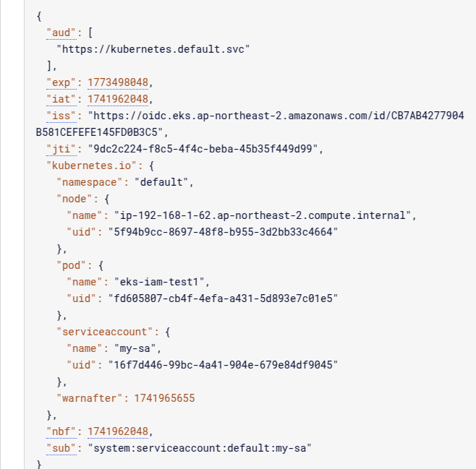The height and width of the screenshot is (469, 476).
Task: Click the "kubernetes.io" object key
Action: (92, 165)
